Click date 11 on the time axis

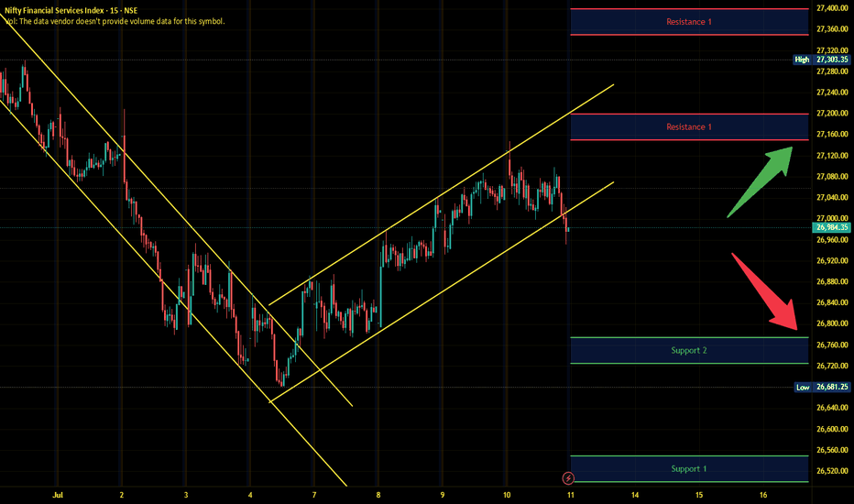click(x=571, y=495)
